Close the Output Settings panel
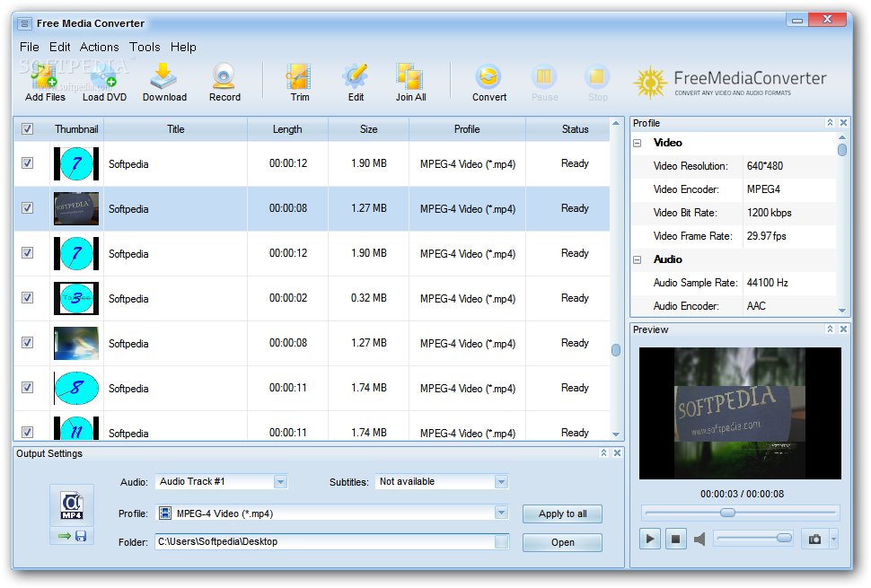Image resolution: width=871 pixels, height=588 pixels. tap(617, 453)
